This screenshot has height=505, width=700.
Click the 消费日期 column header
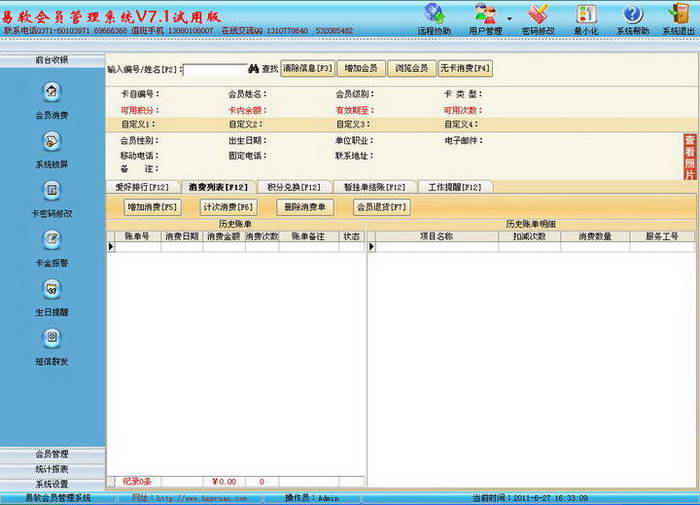point(182,236)
